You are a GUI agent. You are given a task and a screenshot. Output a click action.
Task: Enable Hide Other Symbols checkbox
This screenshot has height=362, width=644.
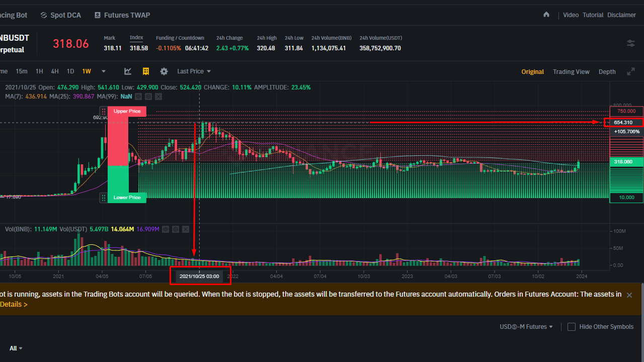pyautogui.click(x=572, y=327)
